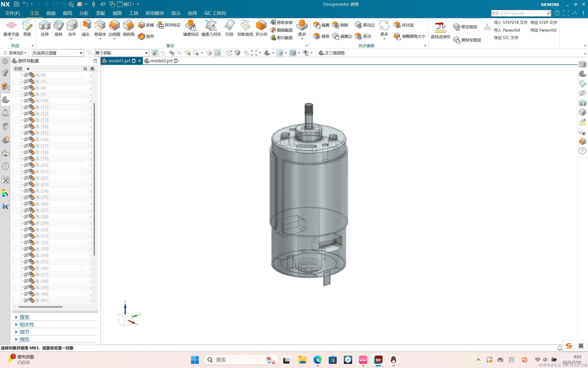Screen dimensions: 588x368
Task: Select the 拆分体 (Split Body) tool
Action: [261, 28]
